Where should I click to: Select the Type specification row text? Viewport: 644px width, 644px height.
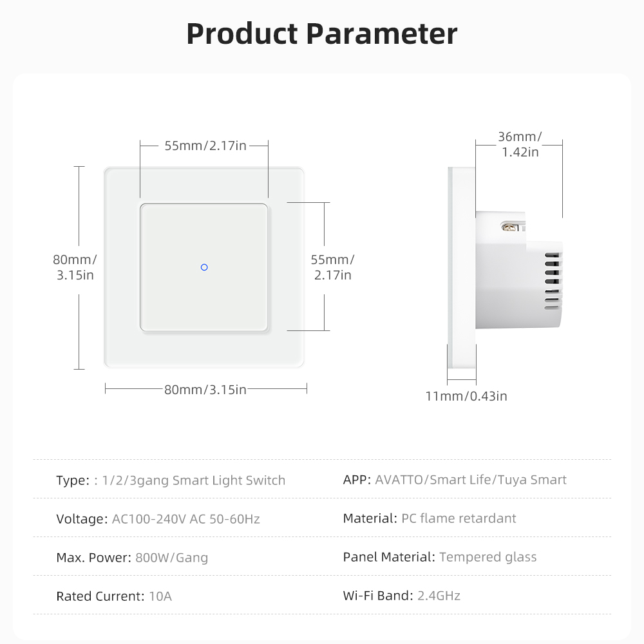click(171, 480)
